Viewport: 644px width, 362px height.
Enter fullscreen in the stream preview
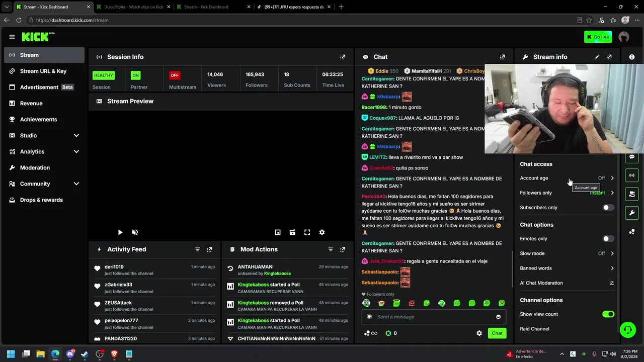coord(307,232)
